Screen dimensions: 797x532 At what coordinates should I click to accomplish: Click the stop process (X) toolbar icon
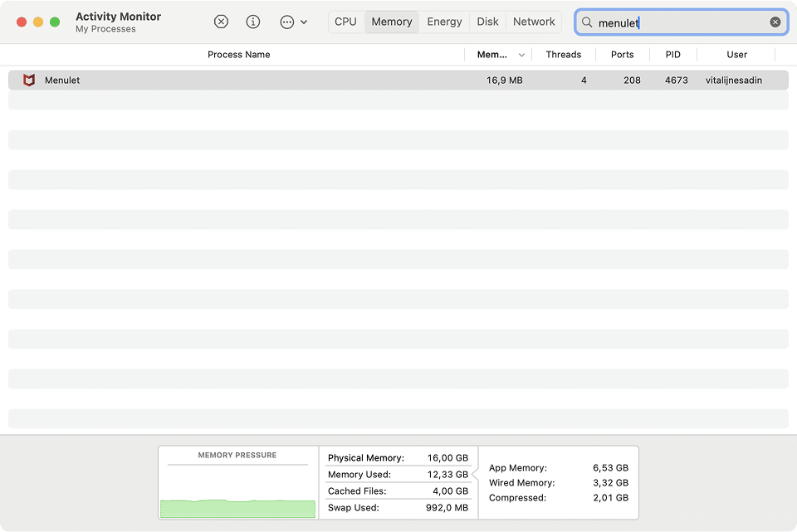click(221, 22)
